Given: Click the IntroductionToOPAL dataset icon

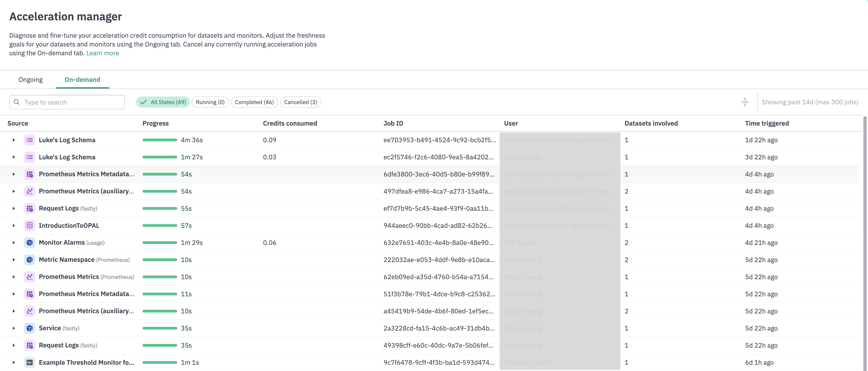Looking at the screenshot, I should click(30, 226).
